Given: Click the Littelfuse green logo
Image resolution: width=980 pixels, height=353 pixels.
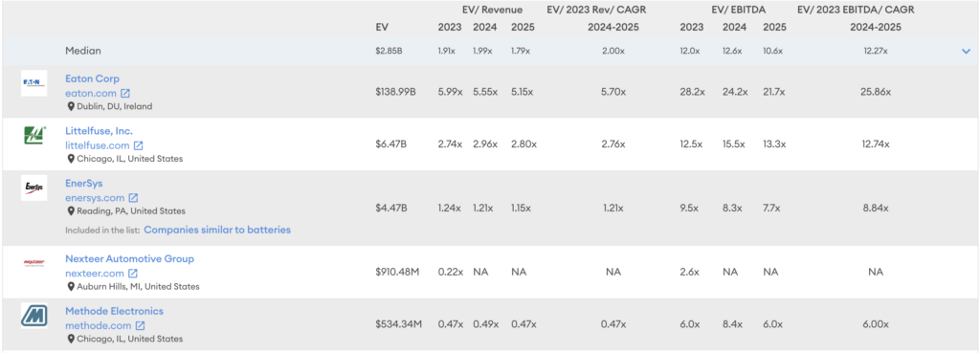Looking at the screenshot, I should (33, 136).
